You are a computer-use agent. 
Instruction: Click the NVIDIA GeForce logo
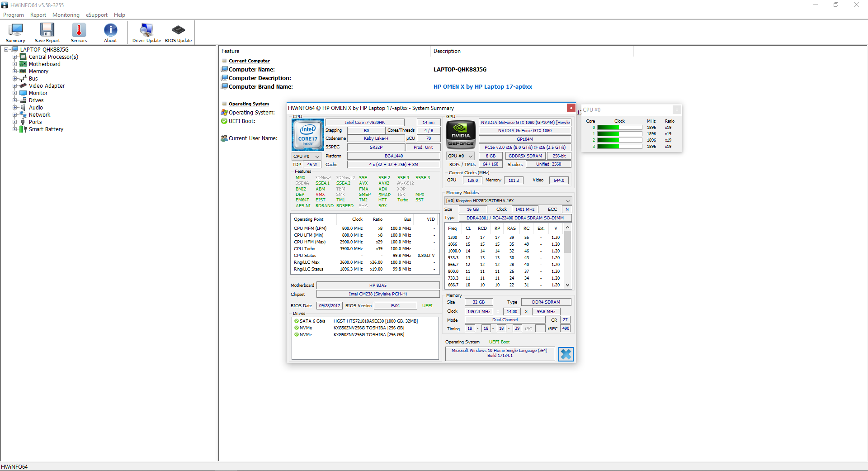pyautogui.click(x=461, y=135)
